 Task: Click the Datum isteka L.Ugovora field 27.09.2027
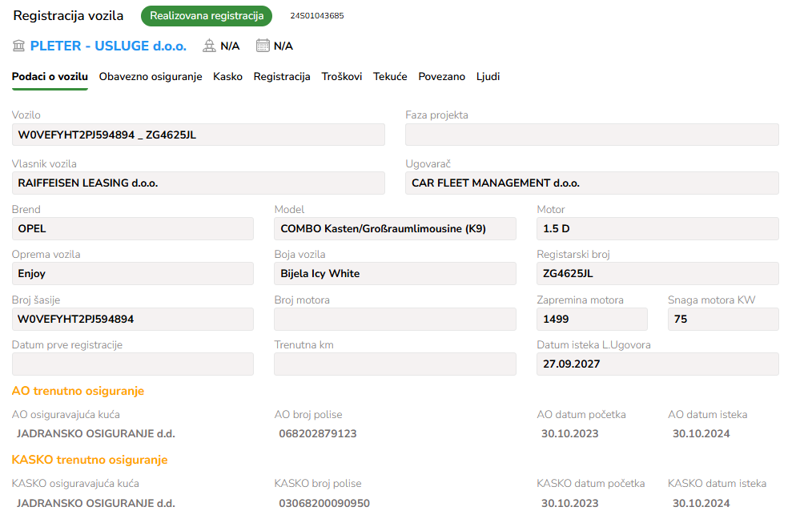pos(657,364)
